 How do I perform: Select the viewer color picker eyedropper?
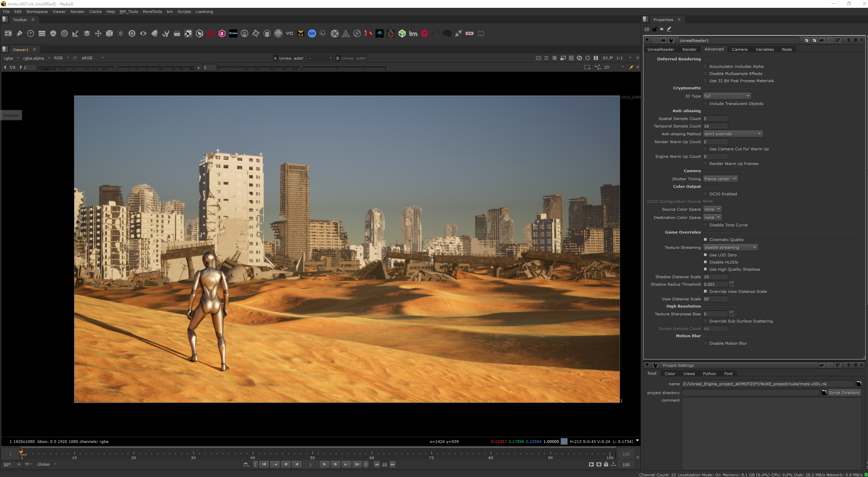631,67
